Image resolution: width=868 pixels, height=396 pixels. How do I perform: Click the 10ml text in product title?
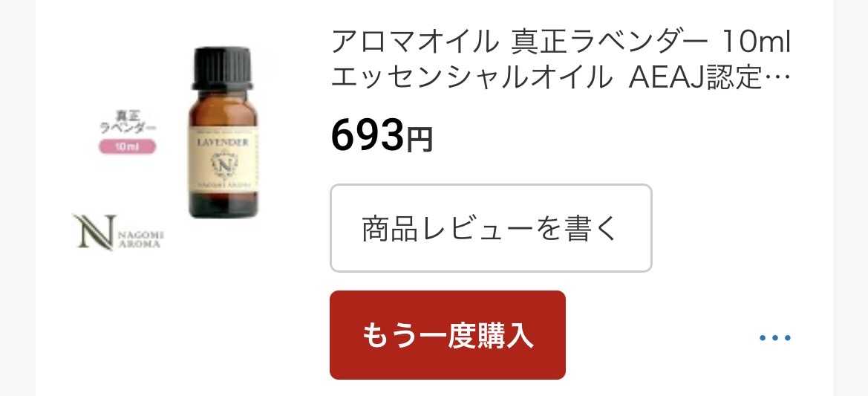coord(754,43)
